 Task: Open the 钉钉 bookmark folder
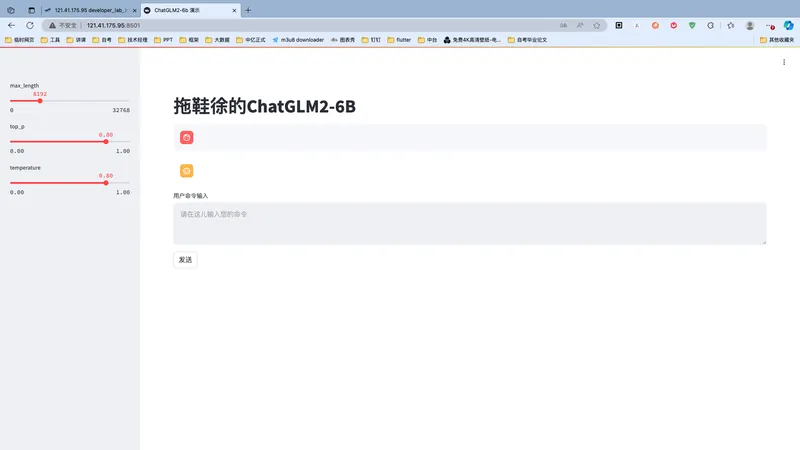coord(371,40)
